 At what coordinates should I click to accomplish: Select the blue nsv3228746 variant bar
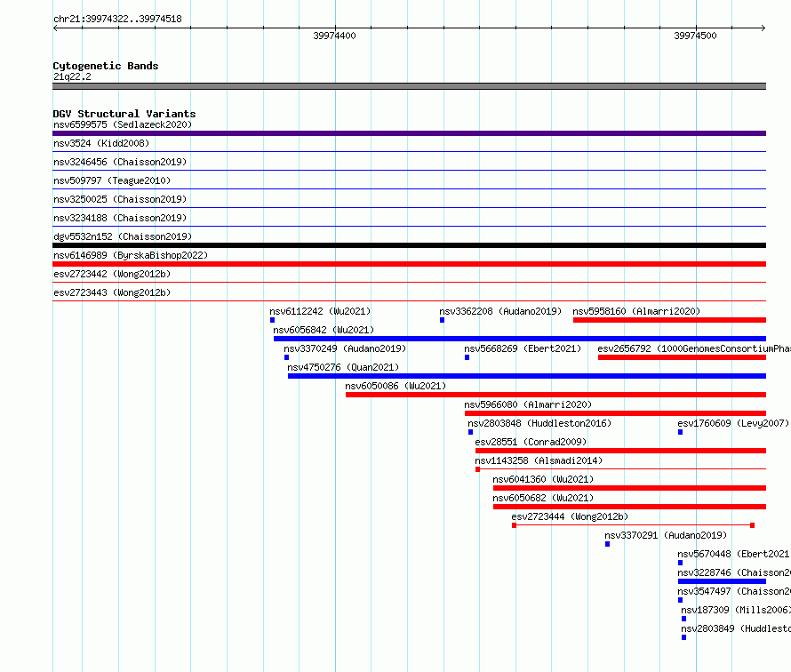(722, 581)
